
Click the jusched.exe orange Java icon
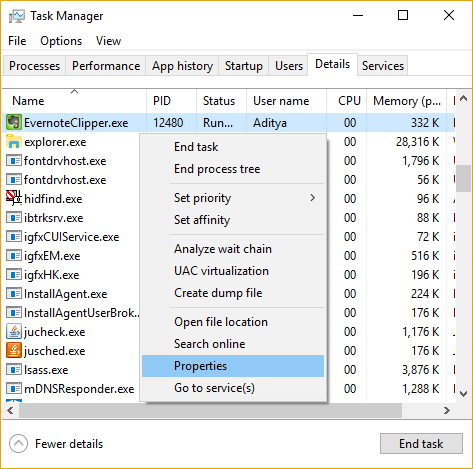coord(14,351)
